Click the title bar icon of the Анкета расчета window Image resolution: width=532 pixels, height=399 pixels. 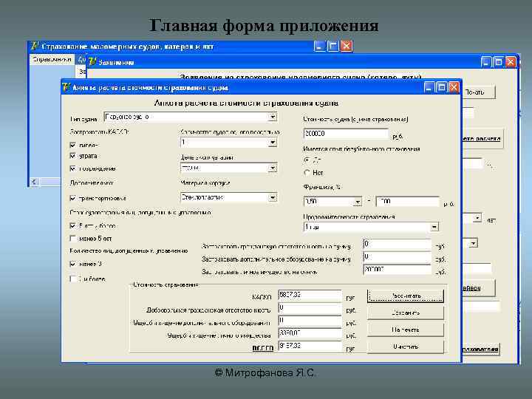[66, 87]
